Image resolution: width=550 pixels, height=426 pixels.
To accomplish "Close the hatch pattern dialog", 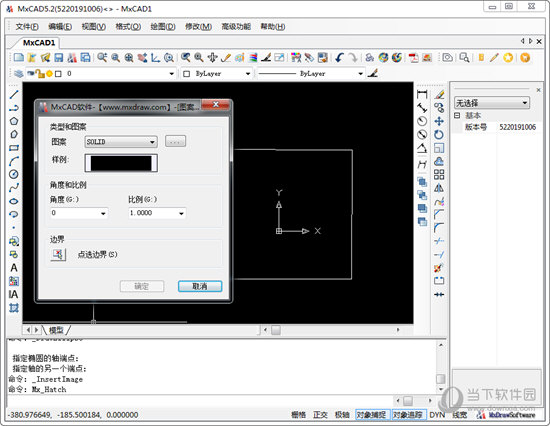I will [216, 104].
